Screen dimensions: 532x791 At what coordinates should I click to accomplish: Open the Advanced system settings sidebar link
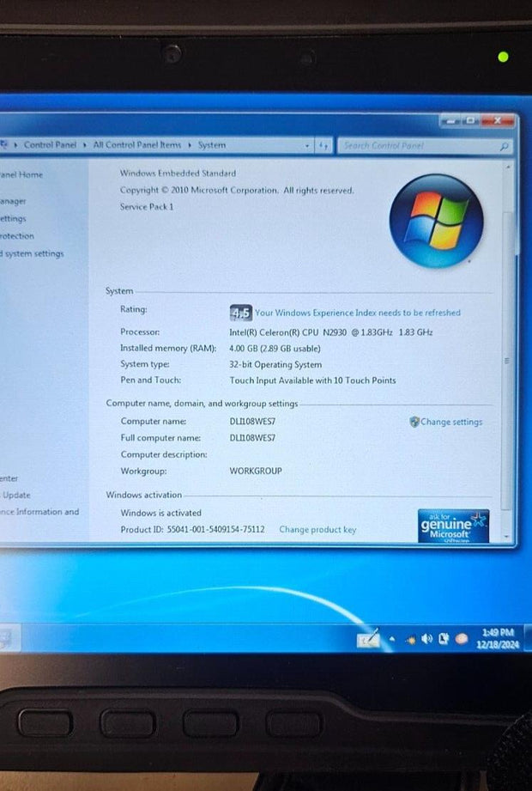point(33,253)
